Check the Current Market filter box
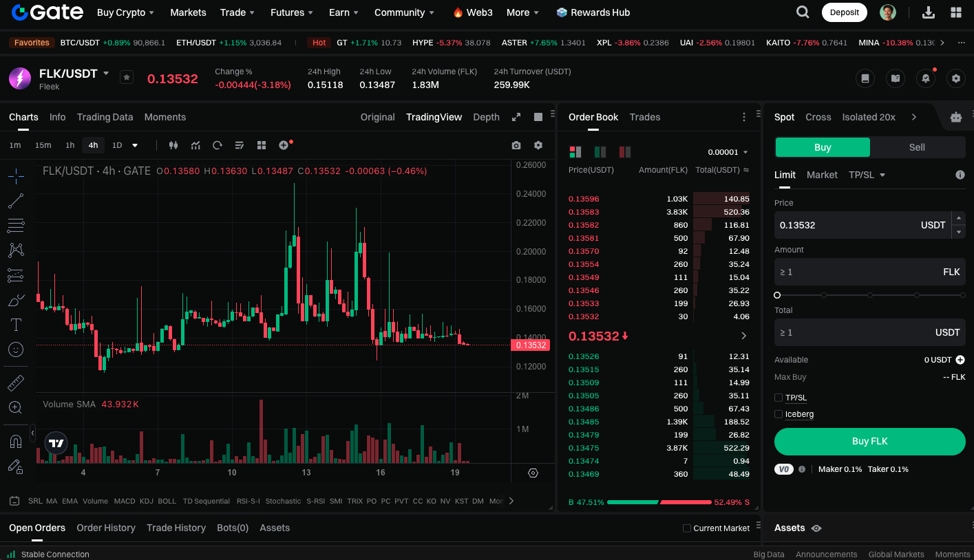 (x=686, y=528)
